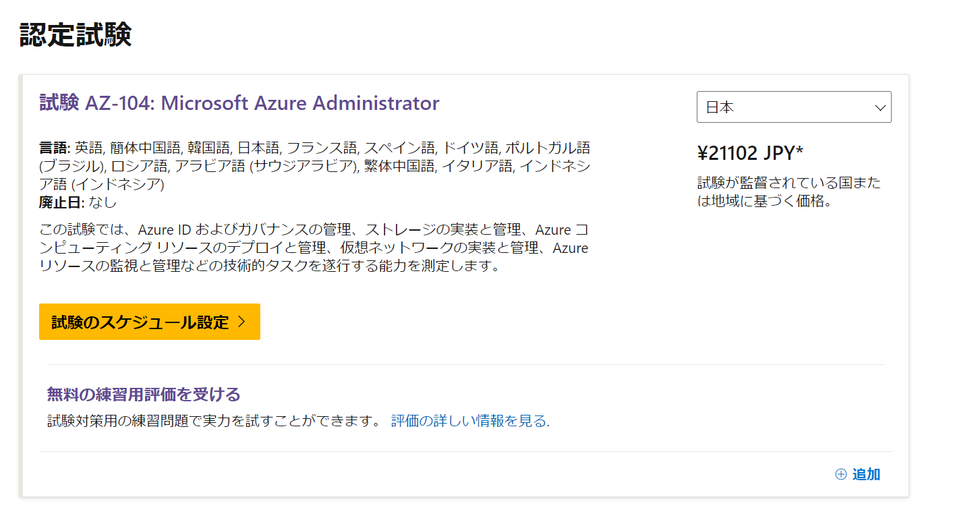Screen dimensions: 980x518
Task: Click the plus circle icon beside 追加
Action: pos(841,474)
